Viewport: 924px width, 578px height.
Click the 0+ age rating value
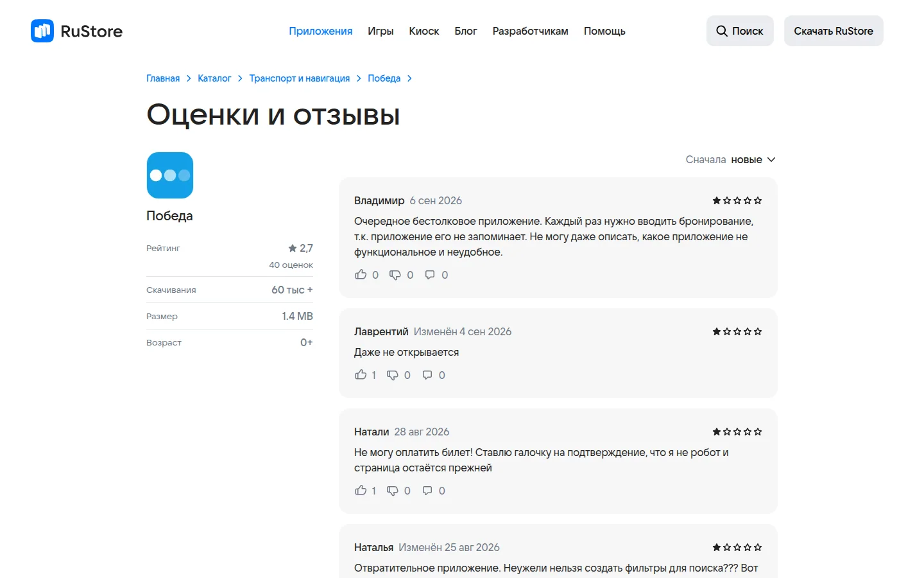coord(307,342)
